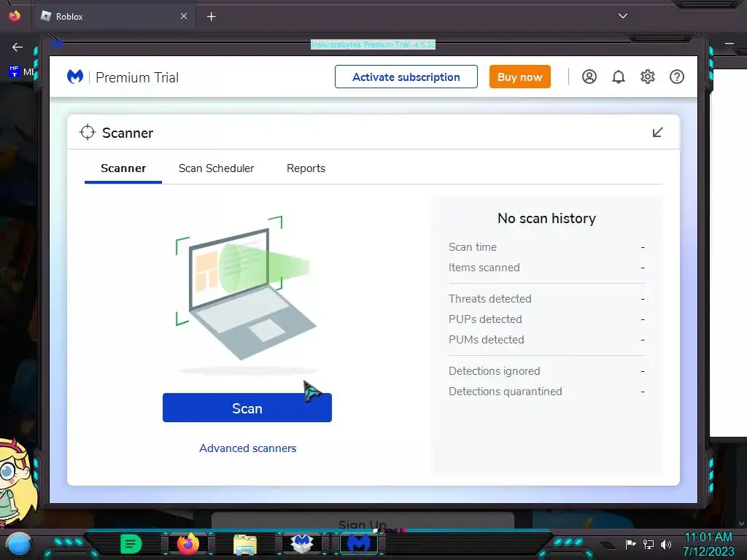Click the PUPs detected row label
Image resolution: width=747 pixels, height=560 pixels.
tap(485, 319)
